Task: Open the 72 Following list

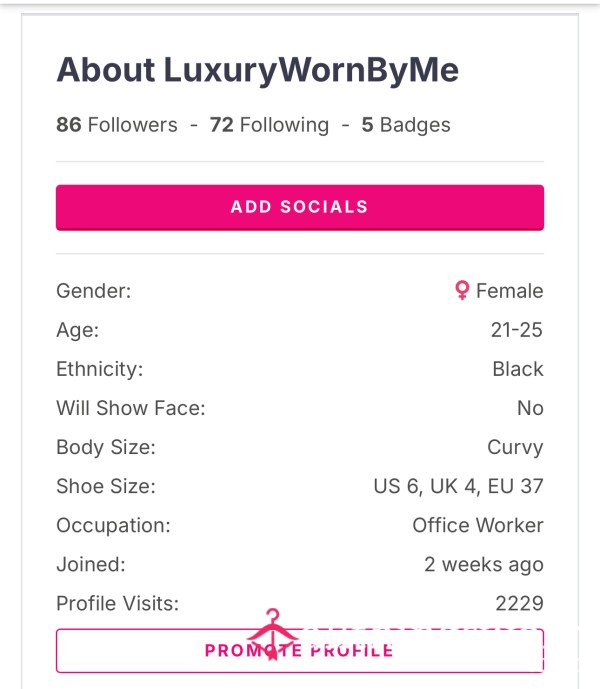Action: point(269,125)
